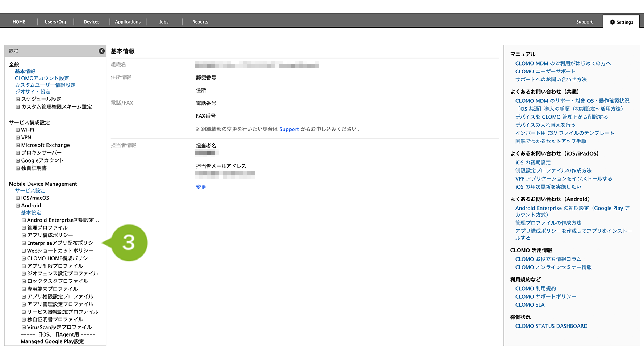Open the Devices menu
This screenshot has height=362, width=644.
point(91,22)
